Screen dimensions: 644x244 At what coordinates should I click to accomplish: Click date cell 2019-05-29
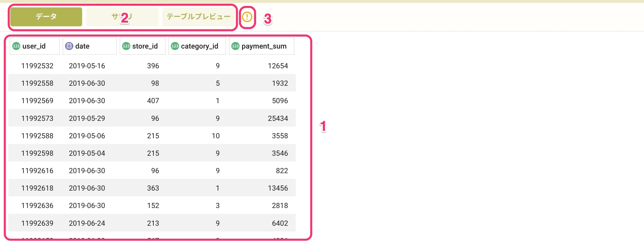coord(87,119)
